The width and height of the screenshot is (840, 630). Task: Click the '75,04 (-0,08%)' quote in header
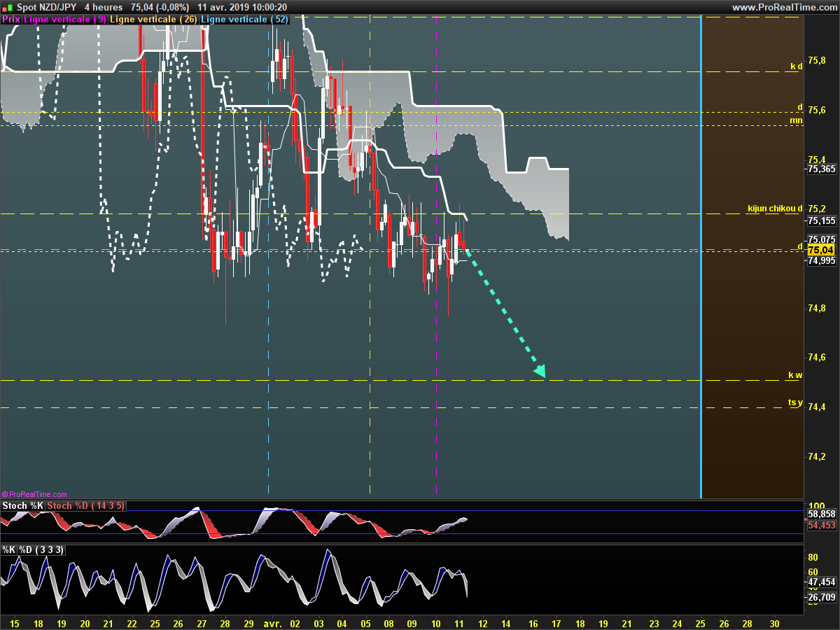160,7
